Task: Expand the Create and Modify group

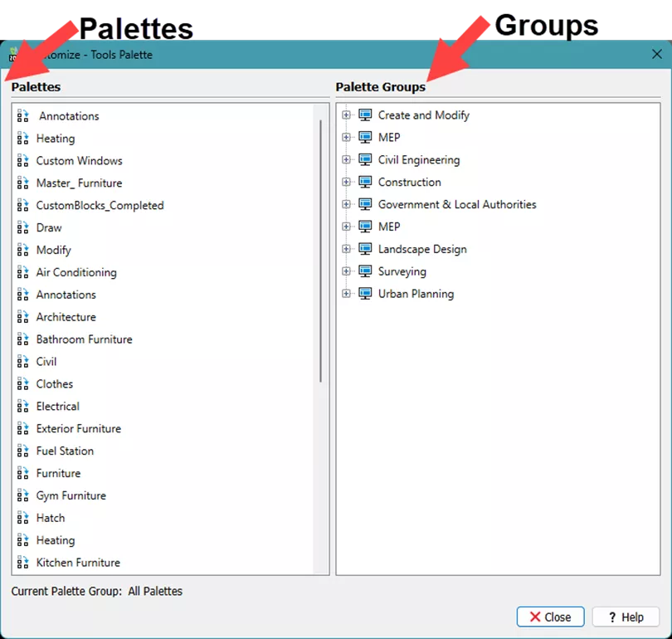Action: point(347,115)
